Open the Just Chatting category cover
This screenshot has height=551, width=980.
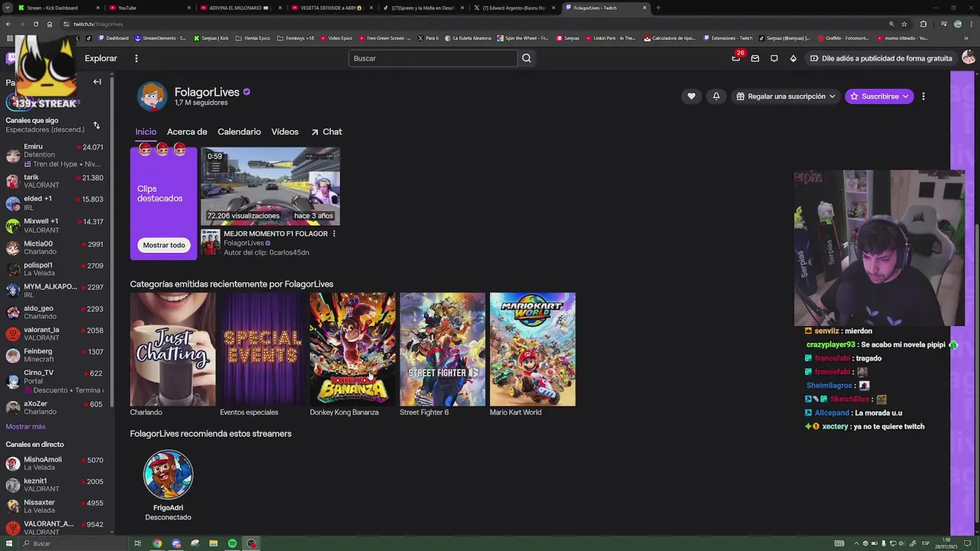coord(173,349)
